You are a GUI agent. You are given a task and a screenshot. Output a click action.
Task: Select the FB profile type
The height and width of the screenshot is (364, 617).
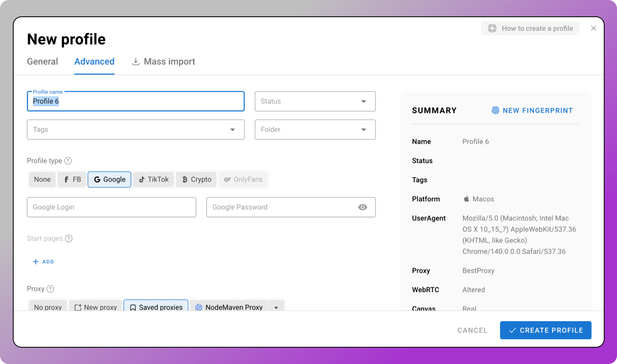click(x=72, y=179)
